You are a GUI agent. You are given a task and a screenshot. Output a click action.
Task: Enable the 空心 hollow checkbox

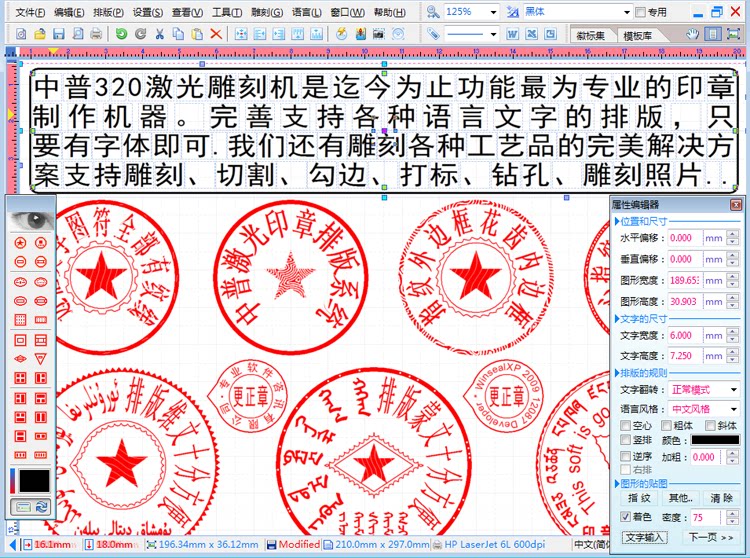click(x=625, y=425)
